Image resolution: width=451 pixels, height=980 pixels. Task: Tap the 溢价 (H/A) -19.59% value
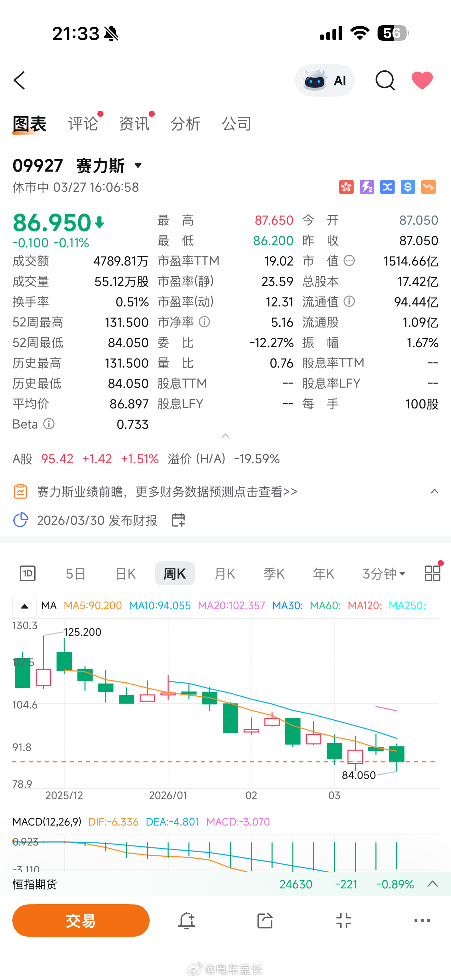(223, 459)
